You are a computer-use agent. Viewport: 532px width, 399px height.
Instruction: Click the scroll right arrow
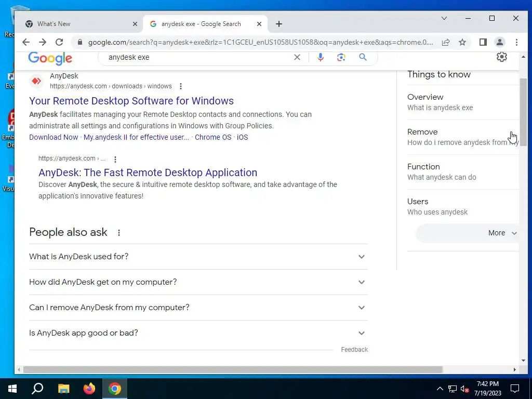[515, 369]
